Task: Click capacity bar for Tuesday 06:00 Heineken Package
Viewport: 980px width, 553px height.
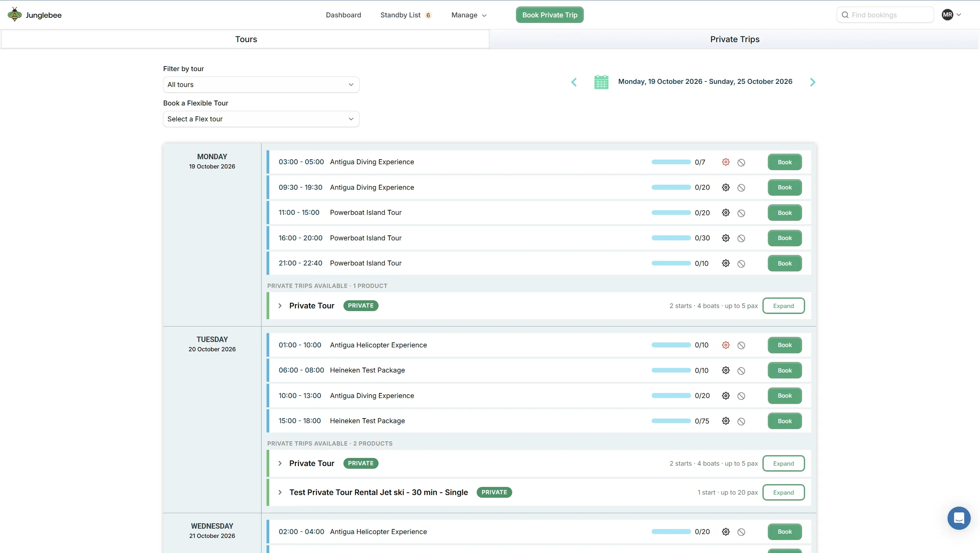Action: click(x=671, y=370)
